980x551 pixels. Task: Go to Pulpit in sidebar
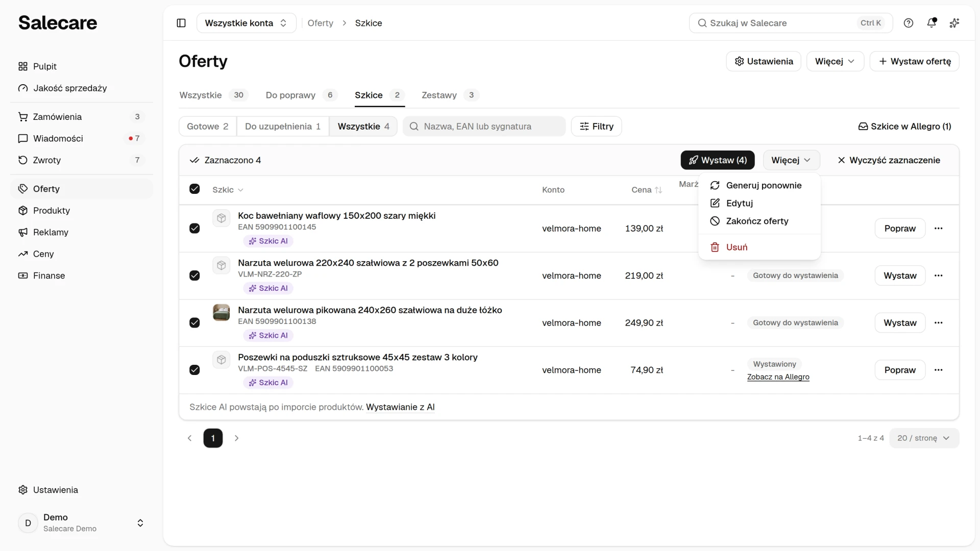pos(82,66)
